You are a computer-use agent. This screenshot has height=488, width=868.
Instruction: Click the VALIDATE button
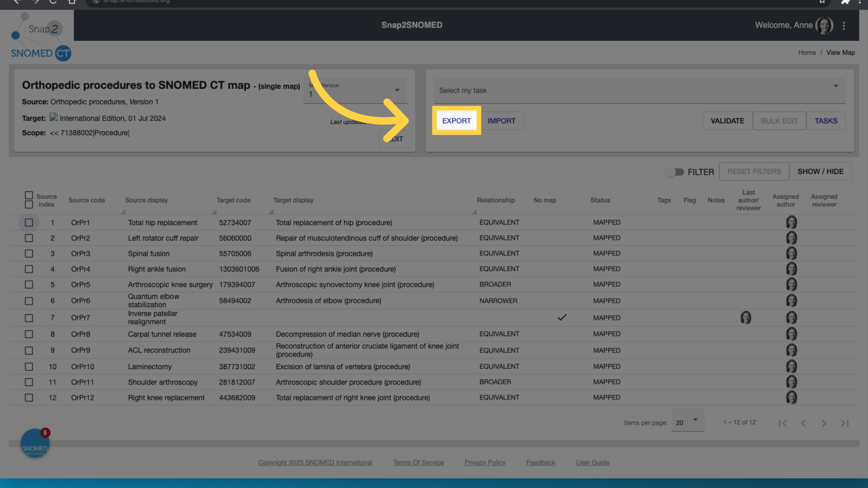[727, 121]
